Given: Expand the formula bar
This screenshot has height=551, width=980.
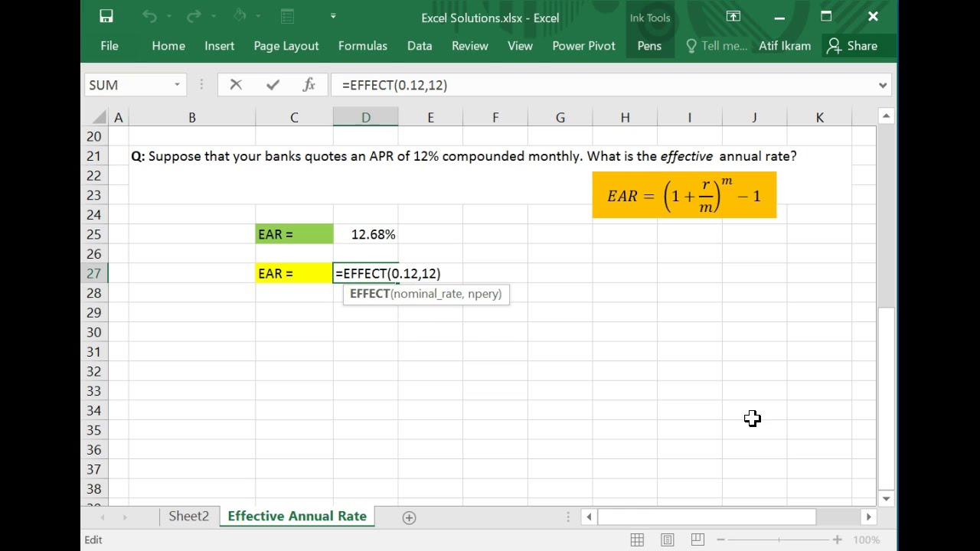Looking at the screenshot, I should 883,85.
